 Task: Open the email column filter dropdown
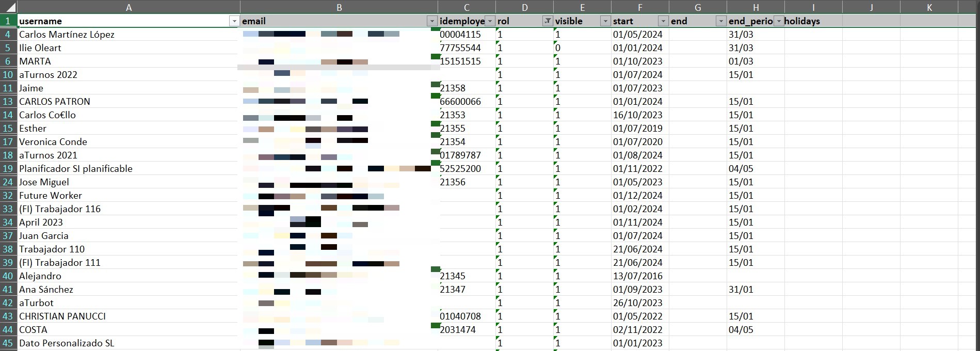(x=432, y=21)
